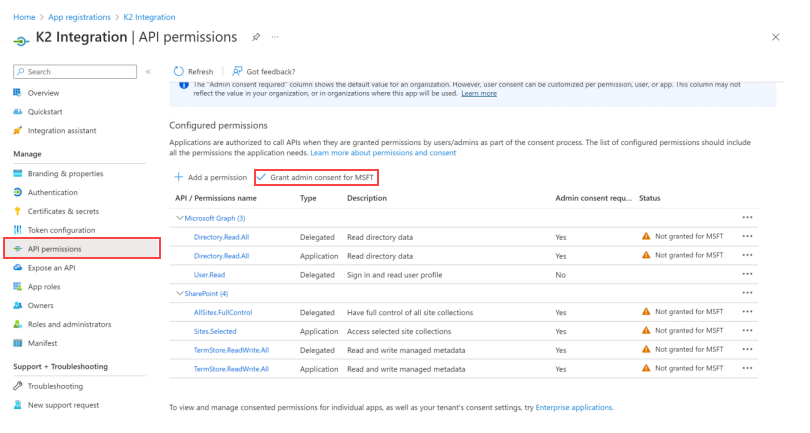Click the Token configuration bars icon
Image resolution: width=810 pixels, height=433 pixels.
click(18, 230)
